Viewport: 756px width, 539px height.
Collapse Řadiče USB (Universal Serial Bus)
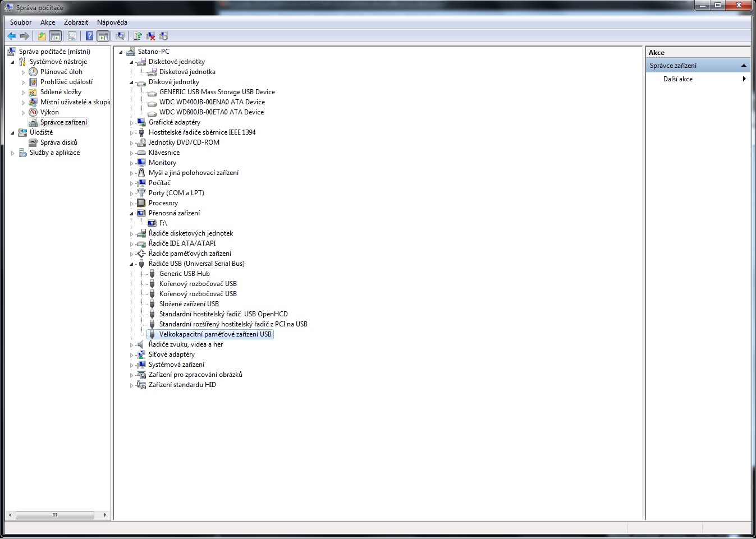[x=132, y=264]
